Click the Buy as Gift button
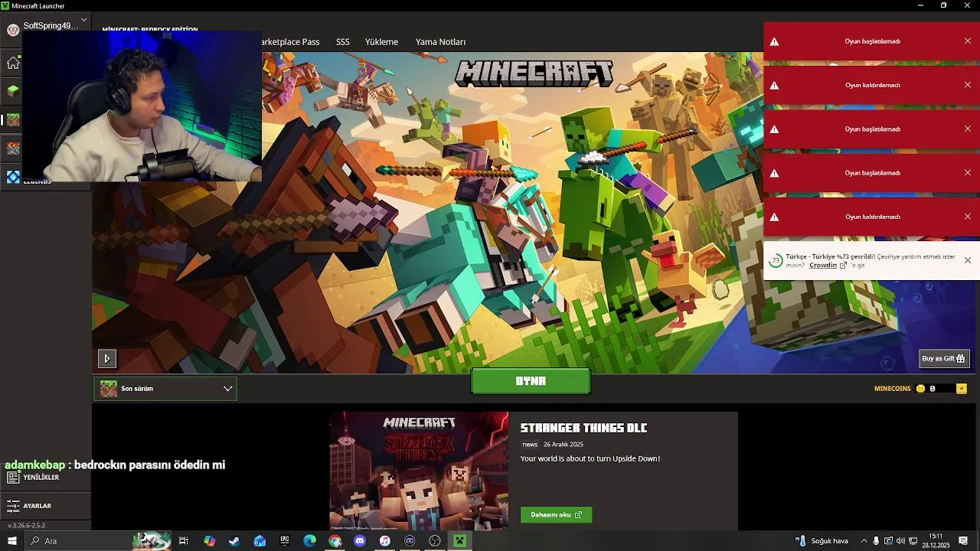Screen dimensions: 980x551 945,358
